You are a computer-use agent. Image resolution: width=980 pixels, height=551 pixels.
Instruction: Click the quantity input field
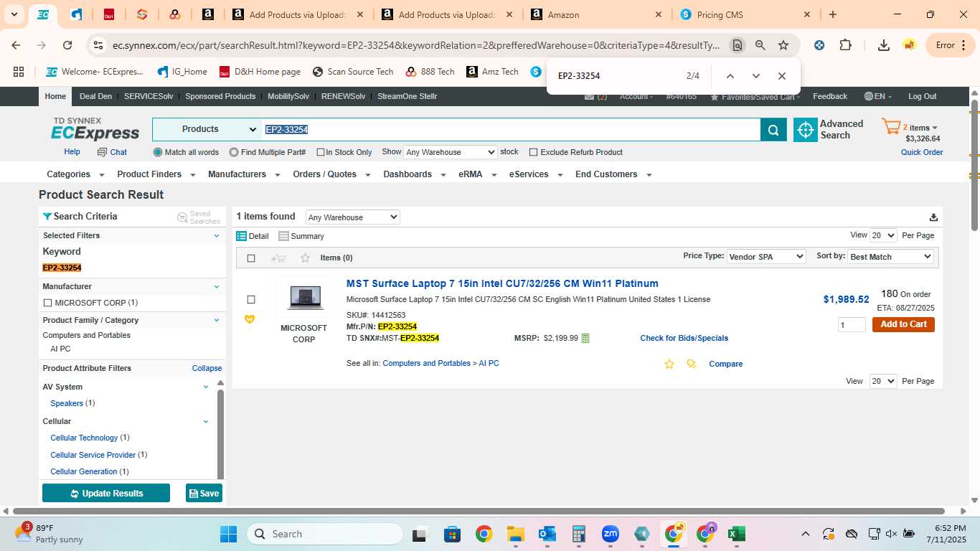pos(852,325)
